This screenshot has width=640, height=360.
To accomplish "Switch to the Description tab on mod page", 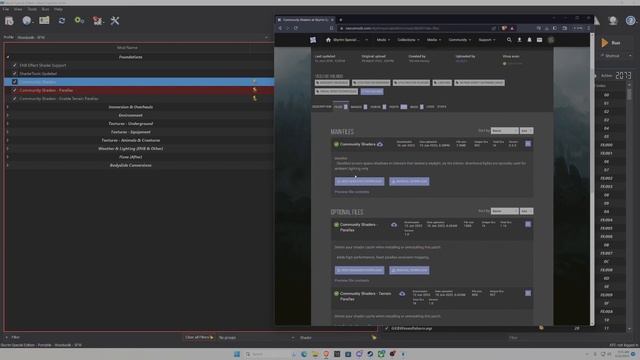I will pyautogui.click(x=322, y=107).
